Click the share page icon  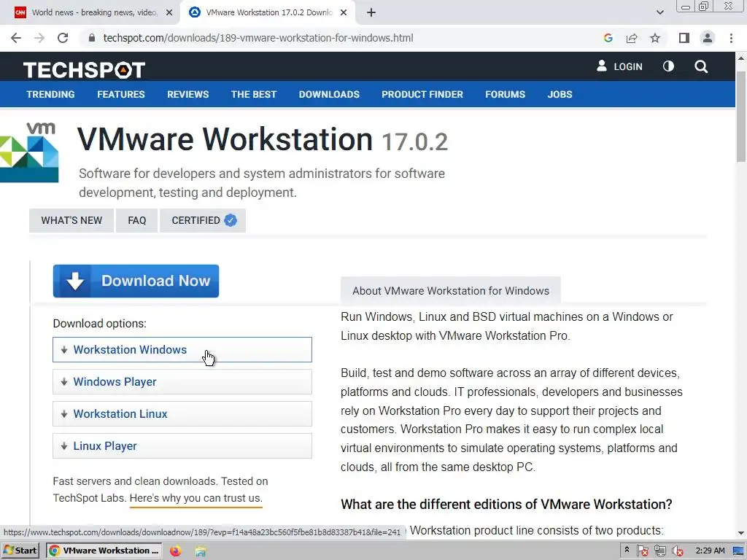click(632, 38)
